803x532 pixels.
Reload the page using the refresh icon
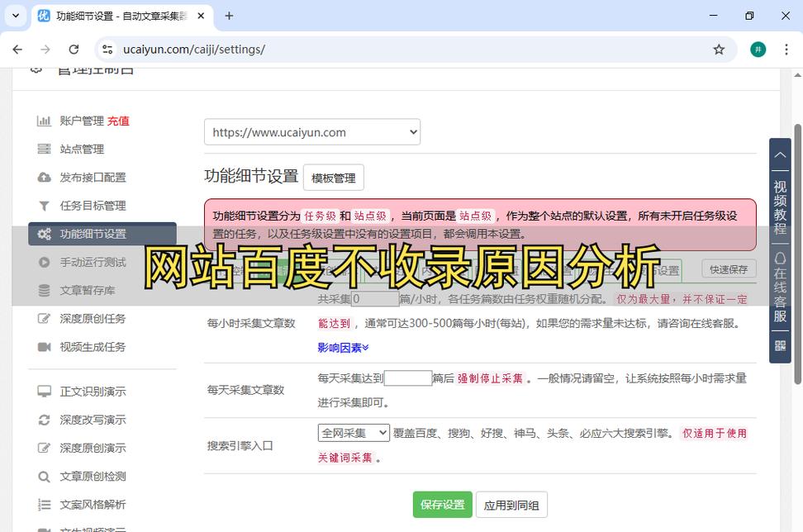pyautogui.click(x=74, y=50)
